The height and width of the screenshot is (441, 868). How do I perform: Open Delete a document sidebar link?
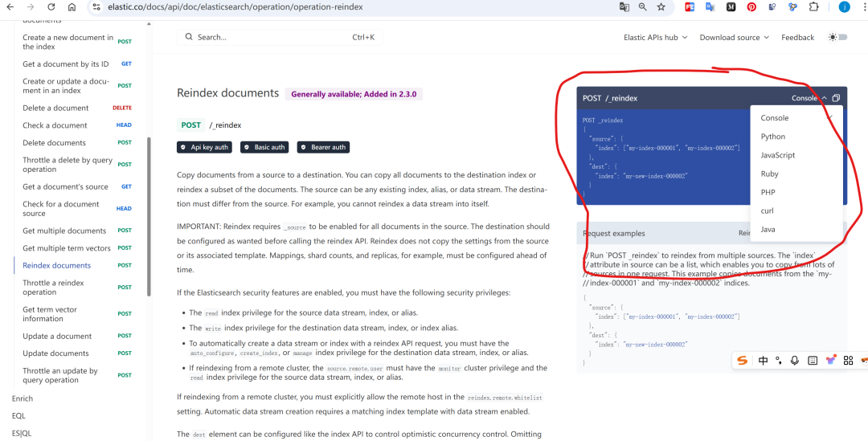point(55,108)
